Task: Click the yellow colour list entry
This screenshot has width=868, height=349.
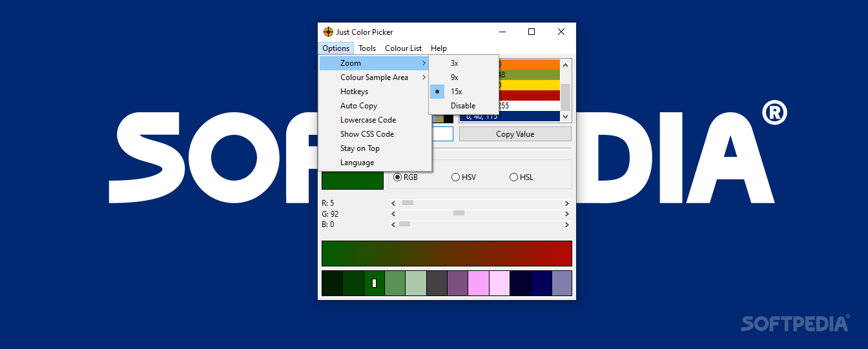Action: (529, 85)
